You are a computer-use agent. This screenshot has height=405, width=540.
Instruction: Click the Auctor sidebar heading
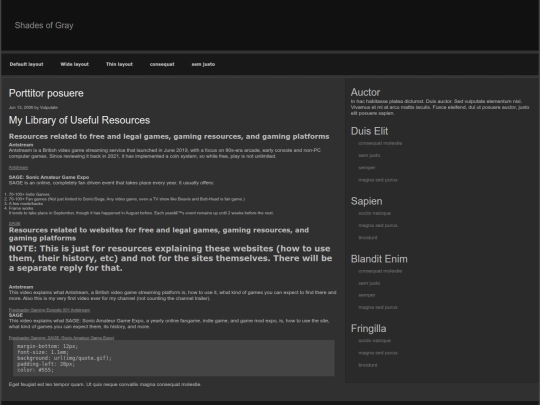(365, 92)
